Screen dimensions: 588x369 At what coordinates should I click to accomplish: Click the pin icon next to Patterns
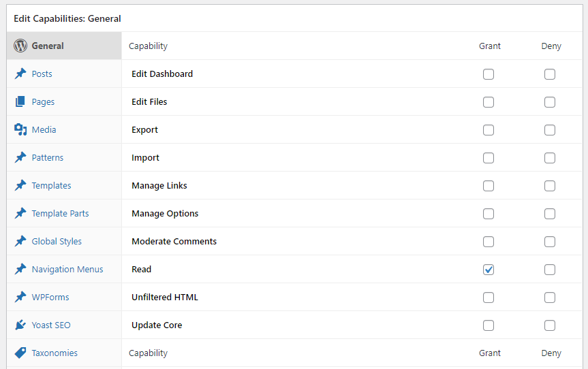click(x=20, y=157)
